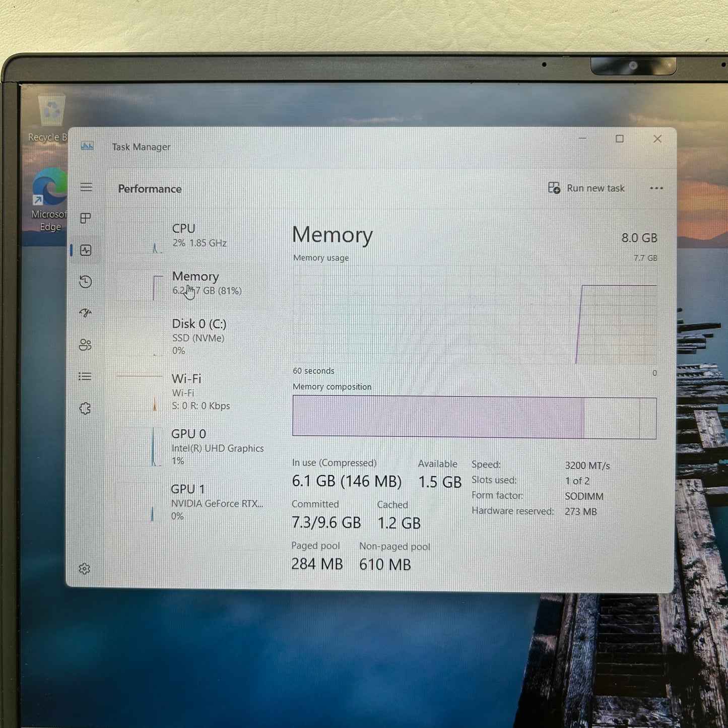Open the Processes page icon
728x728 pixels.
tap(86, 218)
